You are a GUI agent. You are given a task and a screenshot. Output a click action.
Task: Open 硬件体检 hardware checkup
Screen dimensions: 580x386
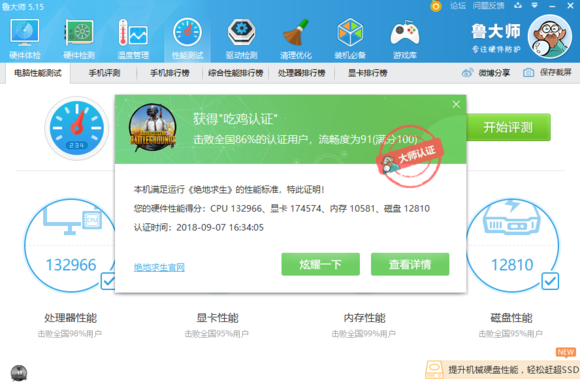click(25, 38)
